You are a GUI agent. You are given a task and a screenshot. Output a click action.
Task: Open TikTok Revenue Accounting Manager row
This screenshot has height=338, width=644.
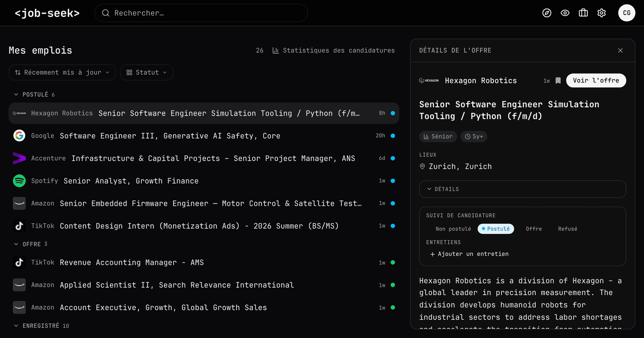(204, 262)
